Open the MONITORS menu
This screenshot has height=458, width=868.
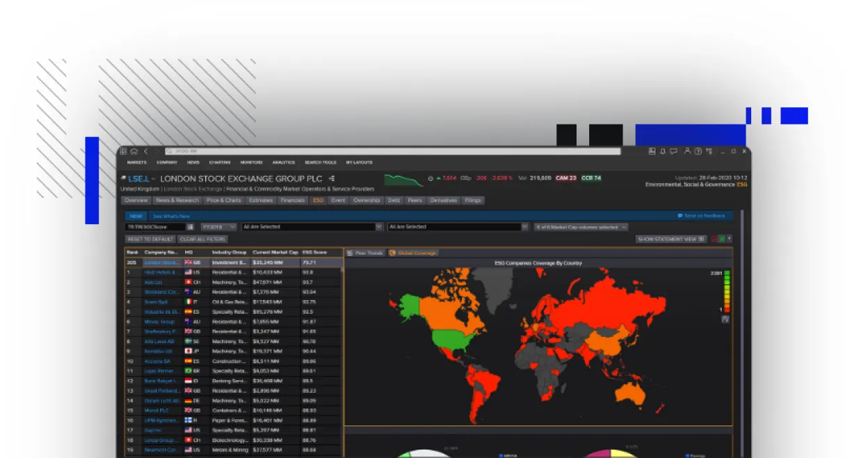[251, 162]
